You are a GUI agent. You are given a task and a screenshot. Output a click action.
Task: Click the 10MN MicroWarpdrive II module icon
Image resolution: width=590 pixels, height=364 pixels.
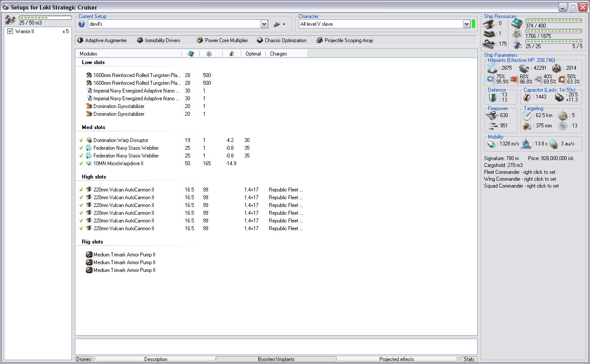click(89, 163)
